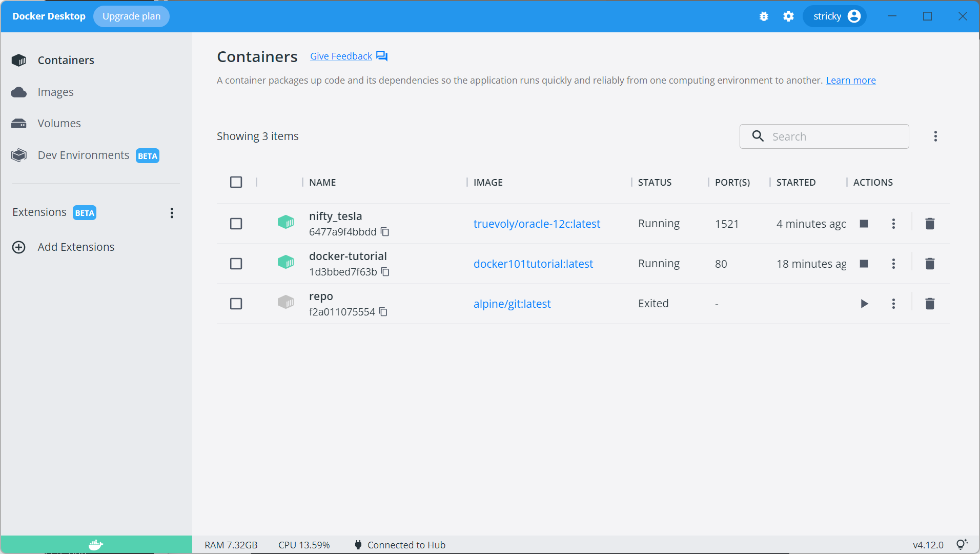Delete the repo container

(930, 304)
